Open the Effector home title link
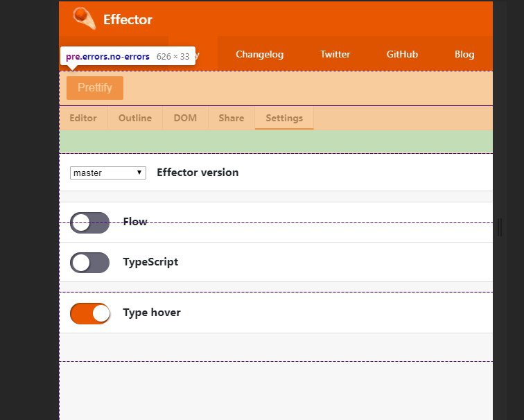This screenshot has height=420, width=524. tap(128, 19)
